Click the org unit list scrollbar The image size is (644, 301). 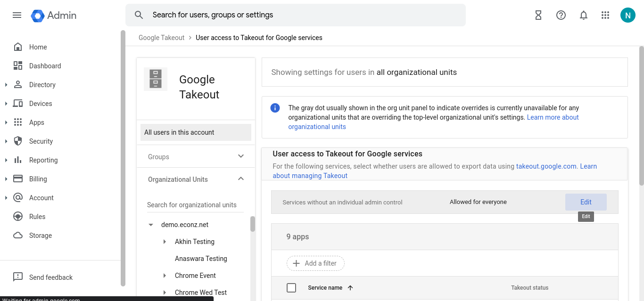[253, 224]
